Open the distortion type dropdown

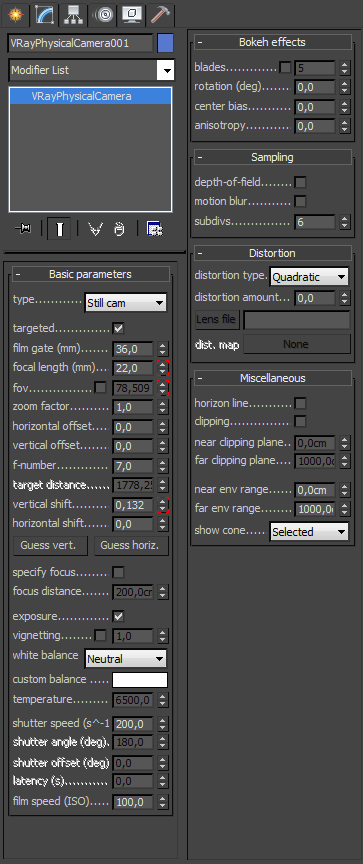pos(309,277)
